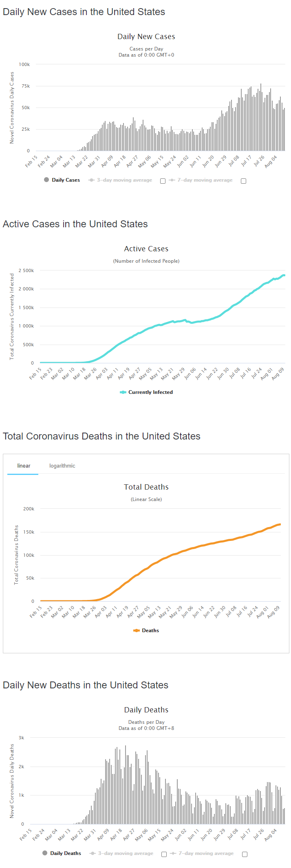Enable the 7-day moving average checkbox for Daily New Cases
Image resolution: width=291 pixels, height=868 pixels.
(243, 181)
